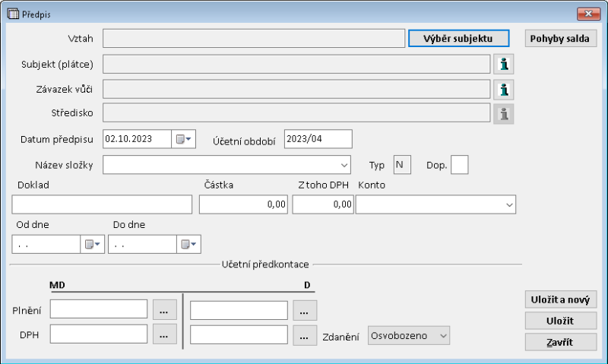Click the Plnění MD browse button

165,309
